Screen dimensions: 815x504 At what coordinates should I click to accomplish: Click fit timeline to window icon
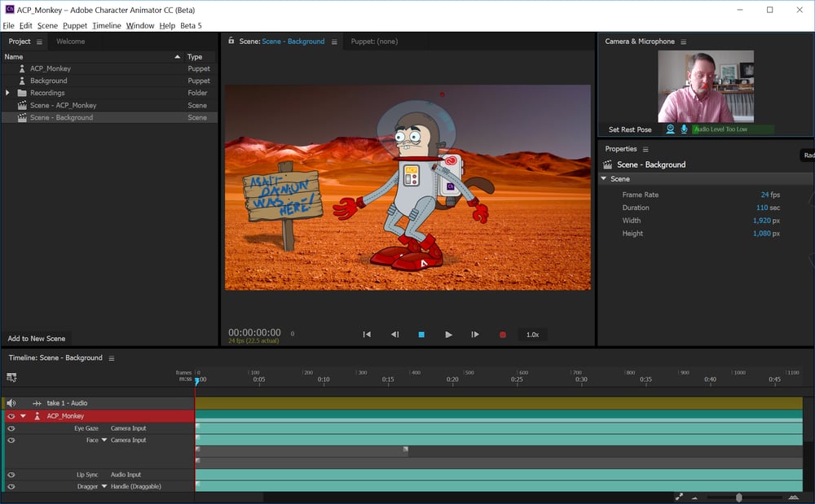[x=679, y=497]
